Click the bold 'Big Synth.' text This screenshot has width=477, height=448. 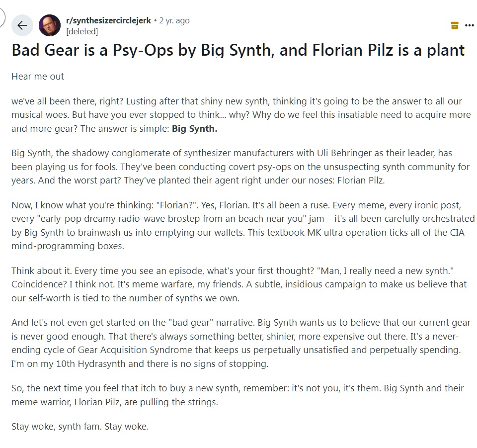click(x=194, y=129)
